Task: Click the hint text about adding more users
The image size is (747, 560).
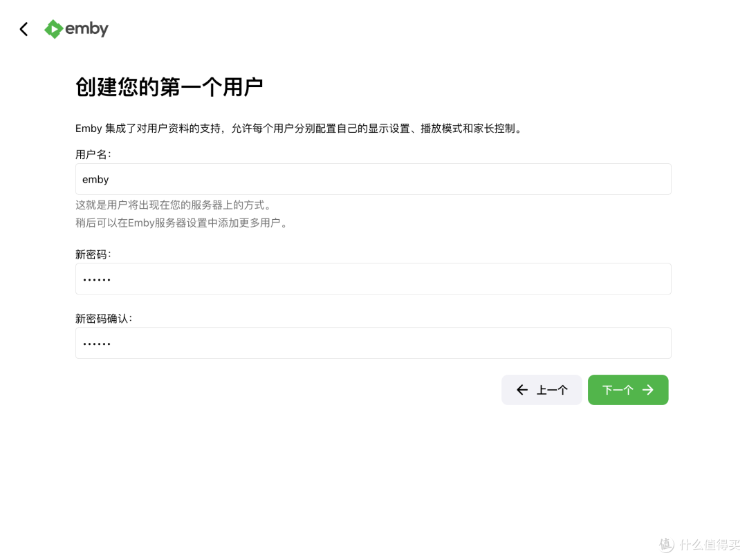Action: pyautogui.click(x=181, y=223)
